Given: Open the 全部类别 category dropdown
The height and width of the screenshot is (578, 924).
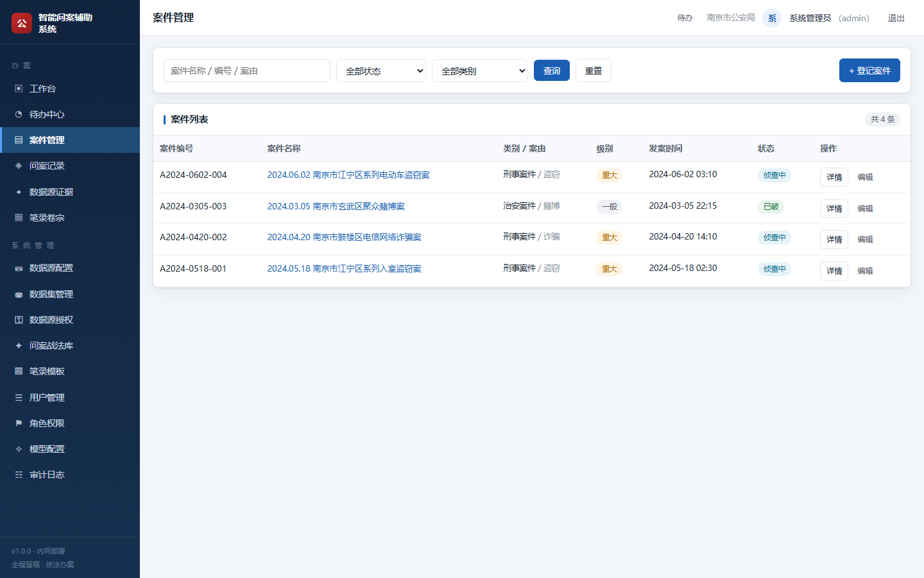Looking at the screenshot, I should click(480, 71).
